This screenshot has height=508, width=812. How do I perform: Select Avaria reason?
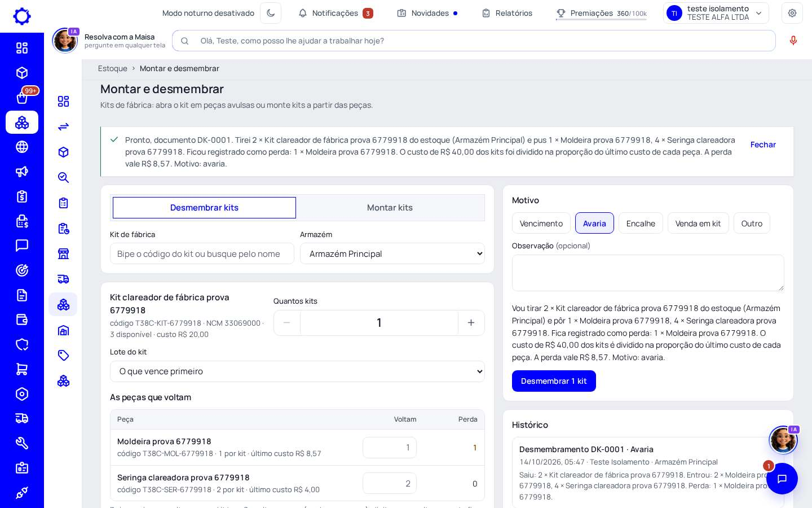594,223
